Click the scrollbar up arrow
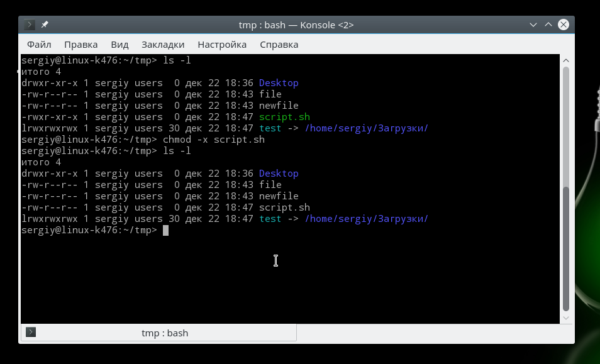600x364 pixels. click(x=566, y=60)
